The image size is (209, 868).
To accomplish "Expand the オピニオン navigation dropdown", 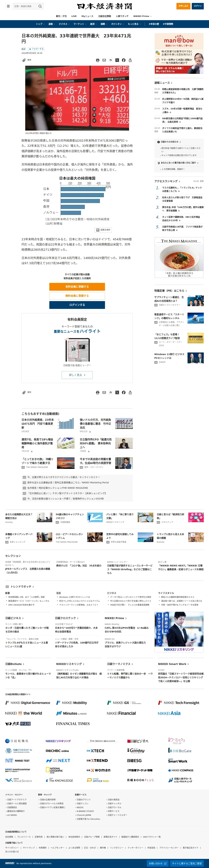I will tap(118, 24).
